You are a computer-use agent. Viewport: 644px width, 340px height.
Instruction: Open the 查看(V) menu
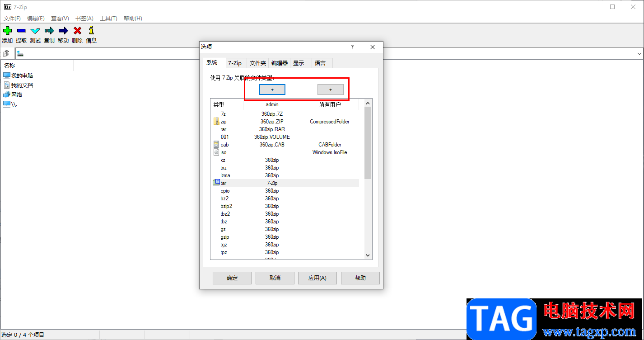click(x=60, y=19)
